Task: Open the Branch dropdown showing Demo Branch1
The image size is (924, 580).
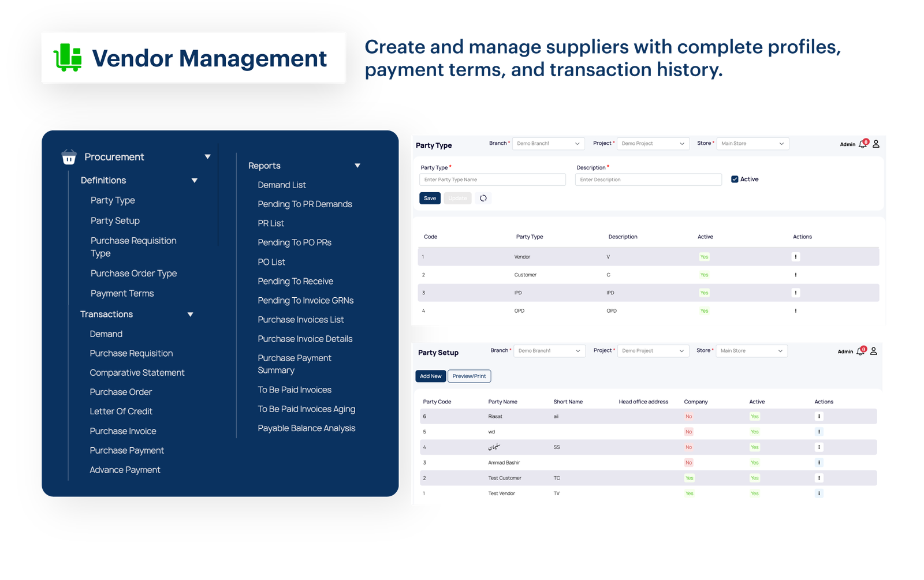Action: pyautogui.click(x=547, y=143)
